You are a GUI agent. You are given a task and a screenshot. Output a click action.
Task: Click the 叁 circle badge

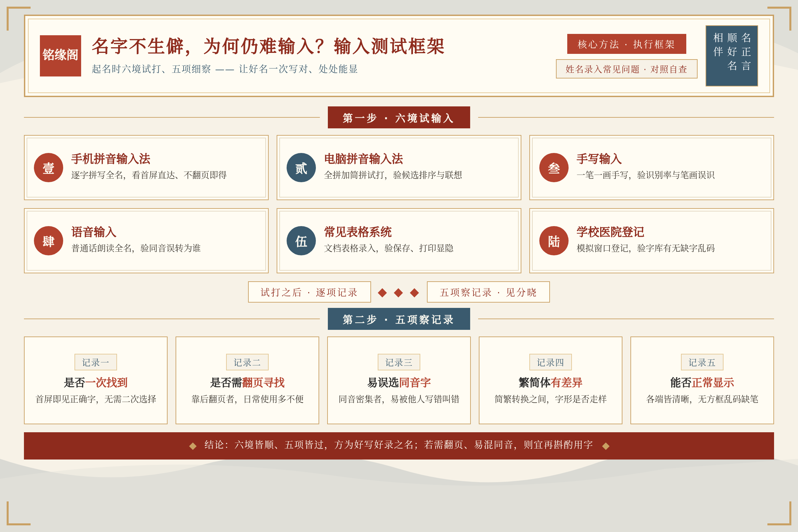[x=554, y=168]
